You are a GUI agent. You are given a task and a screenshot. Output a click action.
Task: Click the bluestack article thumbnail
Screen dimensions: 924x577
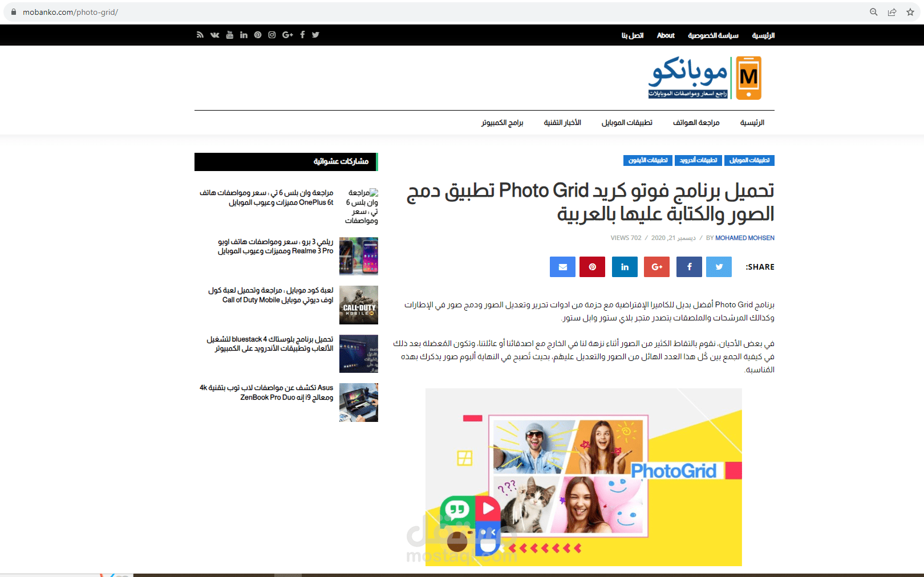pos(359,353)
